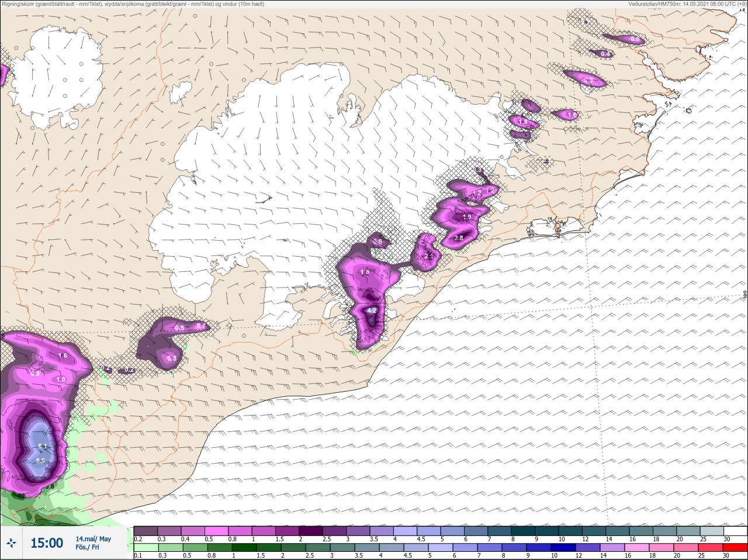Click the four-pointed star icon beside 15:00
Viewport: 748px width, 560px height.
[11, 544]
